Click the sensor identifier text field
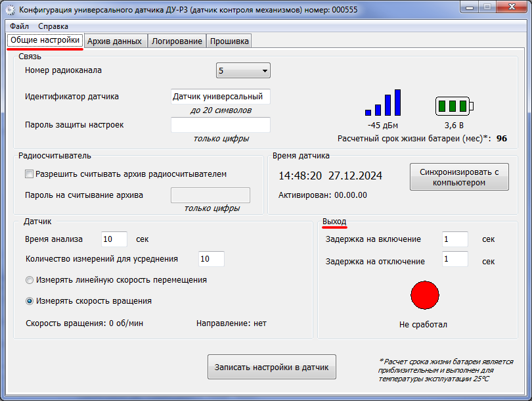The width and height of the screenshot is (532, 401). pos(221,97)
